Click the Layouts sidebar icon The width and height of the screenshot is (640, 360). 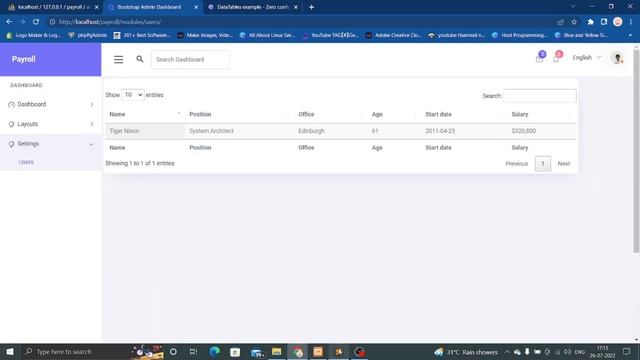coord(11,124)
